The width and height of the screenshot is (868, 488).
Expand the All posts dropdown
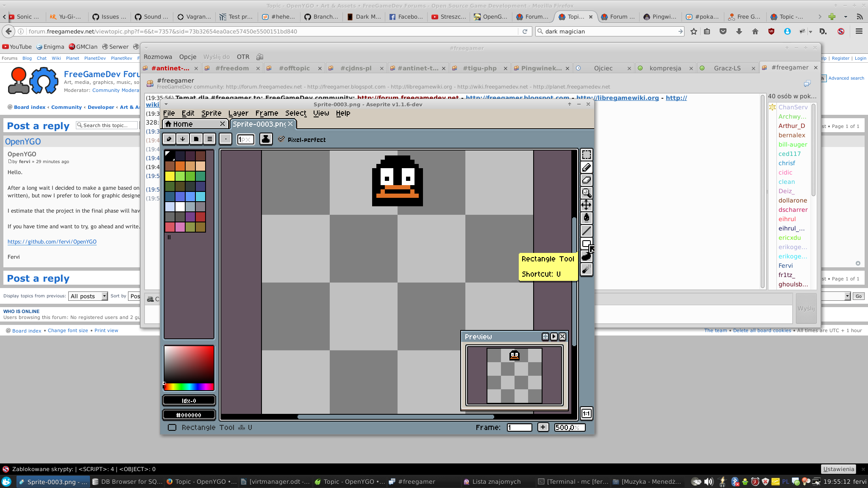tap(89, 296)
